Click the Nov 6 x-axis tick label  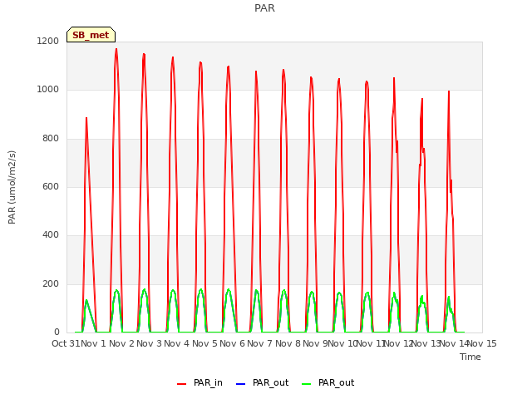pos(232,343)
